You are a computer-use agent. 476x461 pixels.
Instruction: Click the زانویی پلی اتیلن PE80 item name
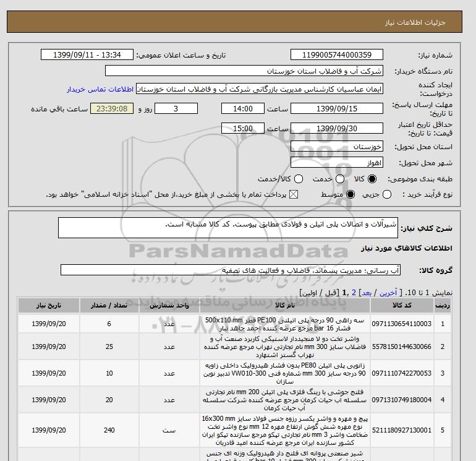tap(284, 373)
